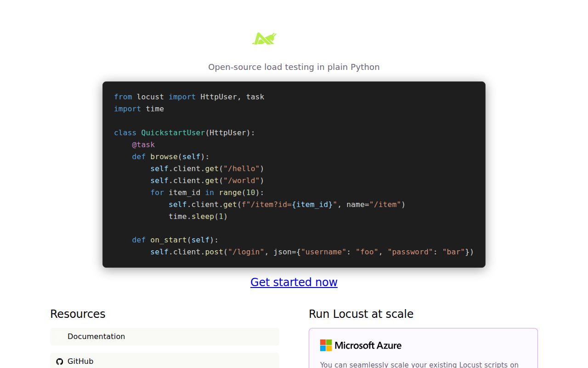Click the code line 'from locust import HttpUser, task'

[189, 97]
